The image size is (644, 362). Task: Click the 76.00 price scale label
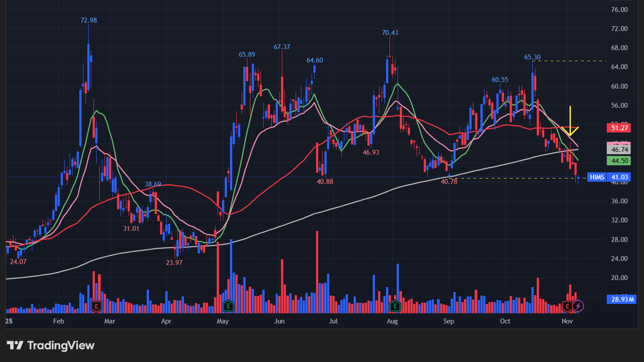tap(618, 10)
